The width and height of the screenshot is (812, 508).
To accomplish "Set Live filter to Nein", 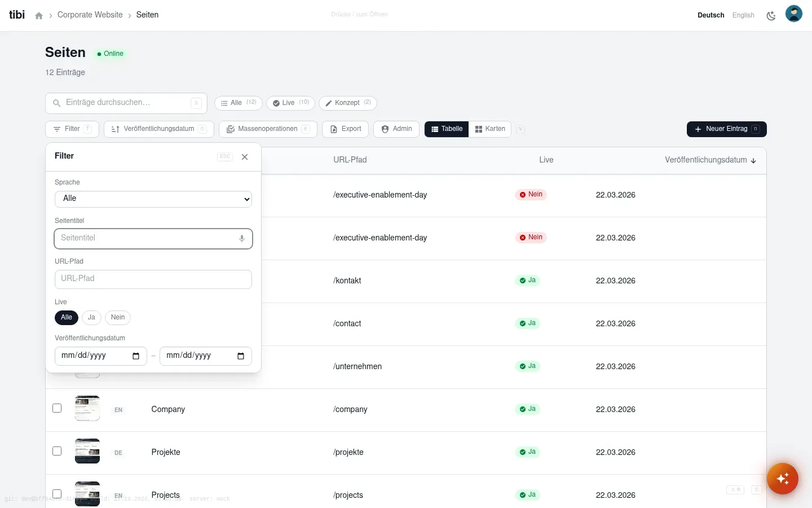I will click(x=118, y=317).
